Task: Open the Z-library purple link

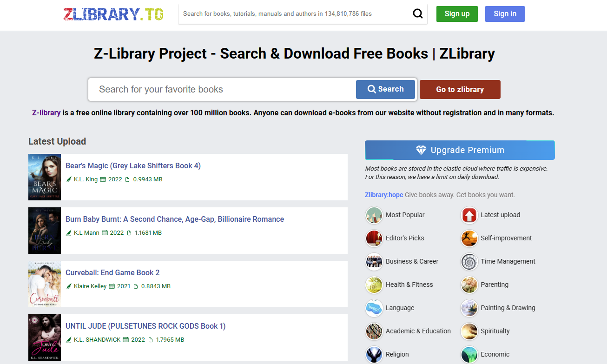Action: 46,113
